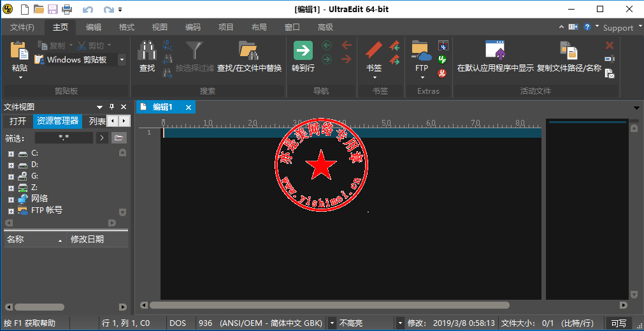Click the 修改日期 column header
Image resolution: width=644 pixels, height=331 pixels.
point(87,240)
